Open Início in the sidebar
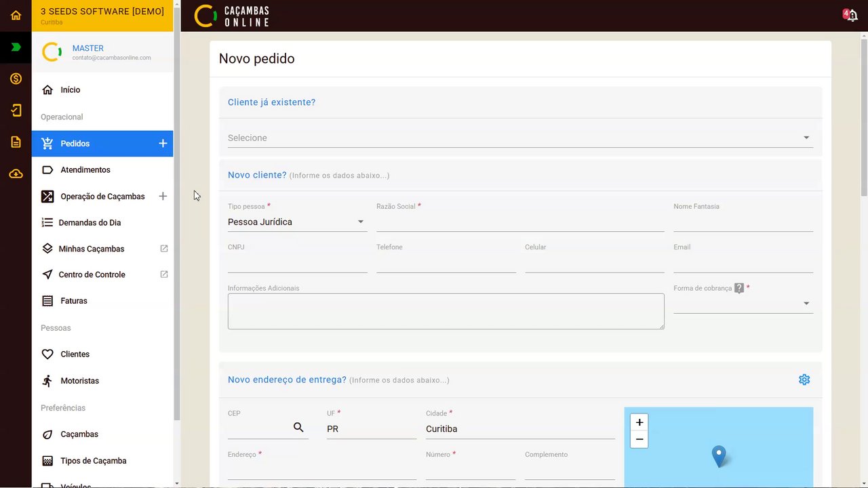Screen dimensions: 868x488 pos(102,89)
